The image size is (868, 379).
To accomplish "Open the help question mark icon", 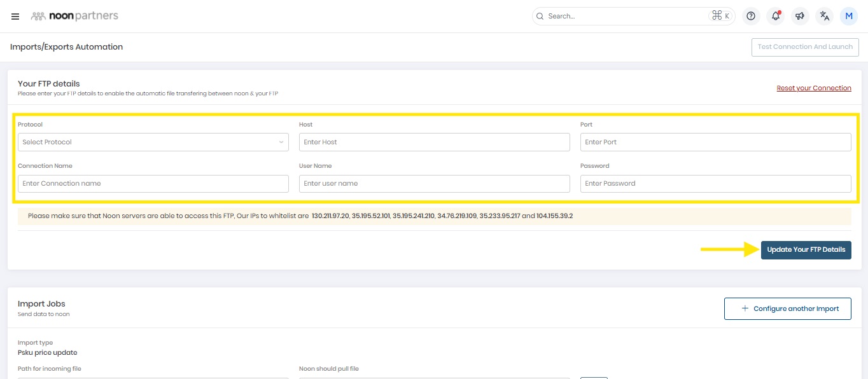I will [x=751, y=17].
